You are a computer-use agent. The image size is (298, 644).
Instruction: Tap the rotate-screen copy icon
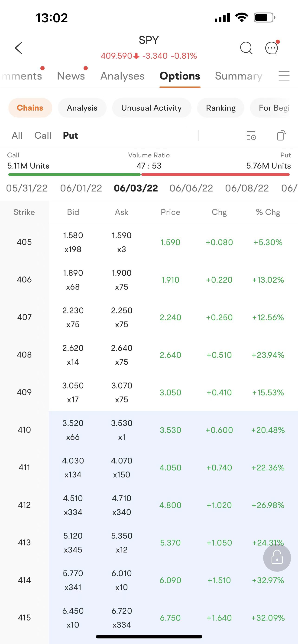(281, 136)
